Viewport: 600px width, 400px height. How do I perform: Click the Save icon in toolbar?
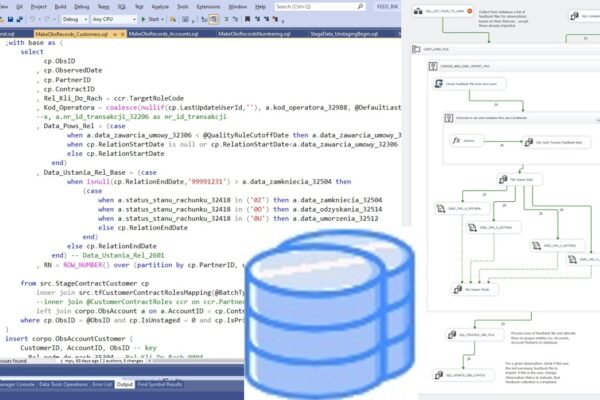click(x=10, y=19)
